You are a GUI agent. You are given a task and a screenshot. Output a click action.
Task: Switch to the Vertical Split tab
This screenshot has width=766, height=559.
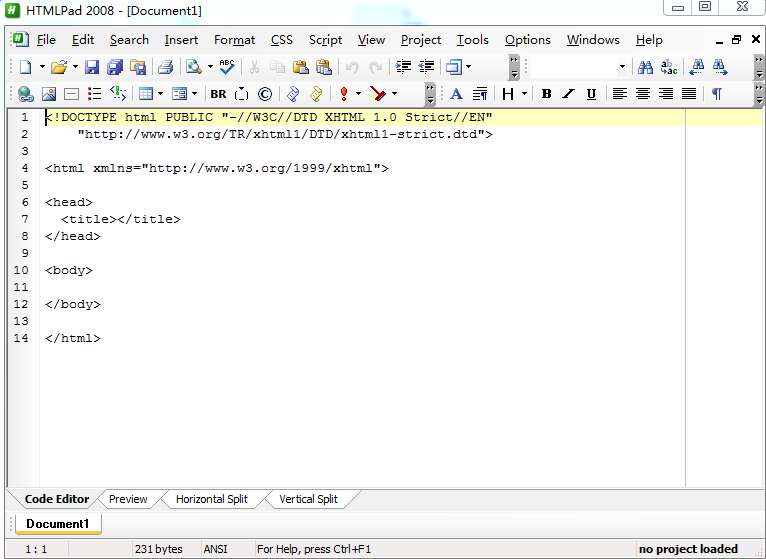point(308,499)
